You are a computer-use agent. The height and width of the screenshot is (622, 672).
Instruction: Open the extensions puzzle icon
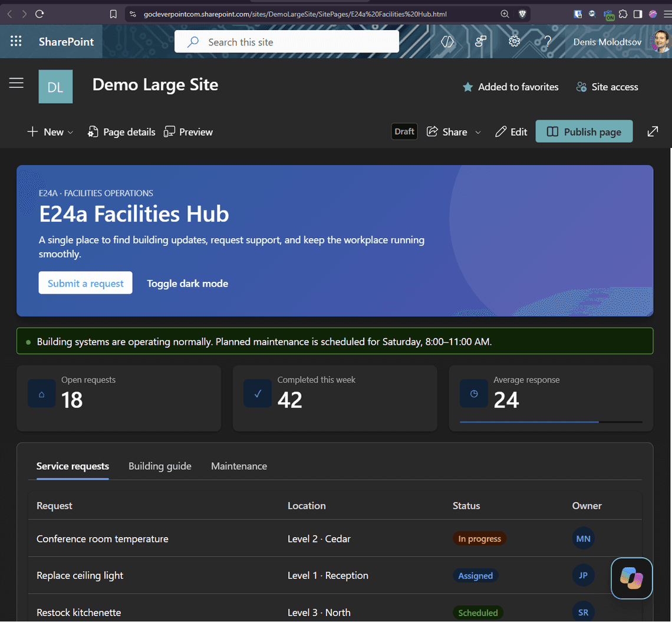click(x=623, y=14)
